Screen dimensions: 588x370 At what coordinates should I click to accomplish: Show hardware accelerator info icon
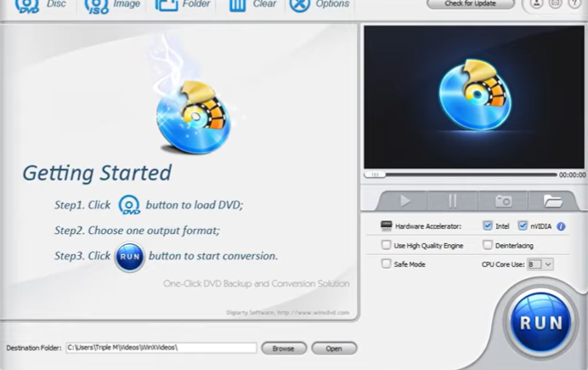tap(561, 226)
